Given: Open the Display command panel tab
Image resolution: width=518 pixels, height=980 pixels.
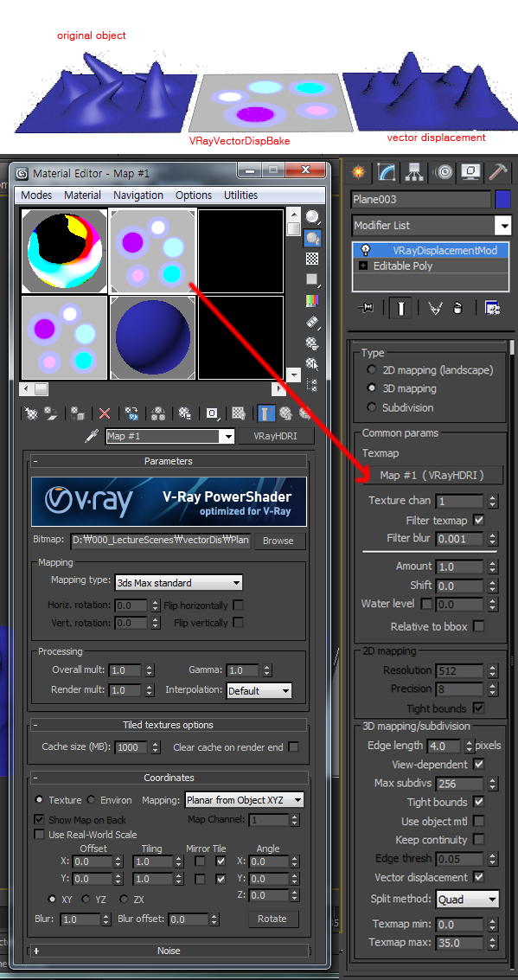Looking at the screenshot, I should point(472,171).
